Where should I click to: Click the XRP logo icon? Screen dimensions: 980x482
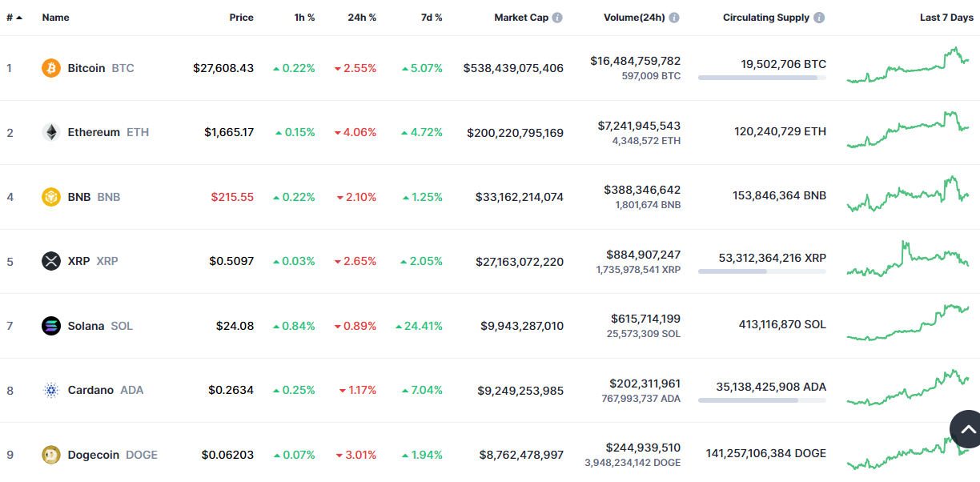tap(51, 261)
